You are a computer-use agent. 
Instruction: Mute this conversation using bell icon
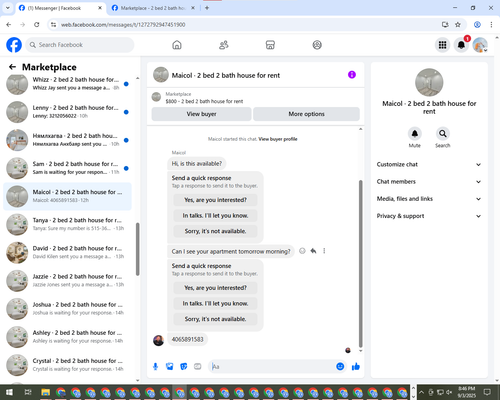click(415, 134)
